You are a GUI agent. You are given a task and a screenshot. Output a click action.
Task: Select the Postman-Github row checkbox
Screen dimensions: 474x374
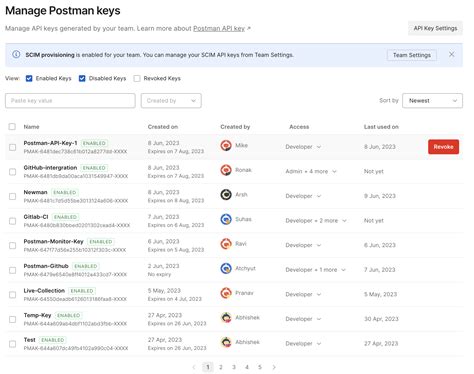tap(12, 270)
